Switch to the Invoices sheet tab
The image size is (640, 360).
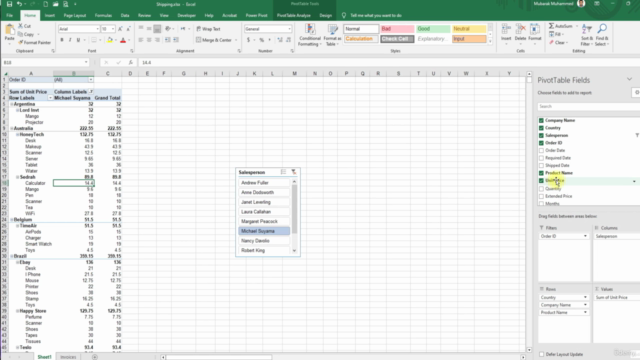pos(68,357)
